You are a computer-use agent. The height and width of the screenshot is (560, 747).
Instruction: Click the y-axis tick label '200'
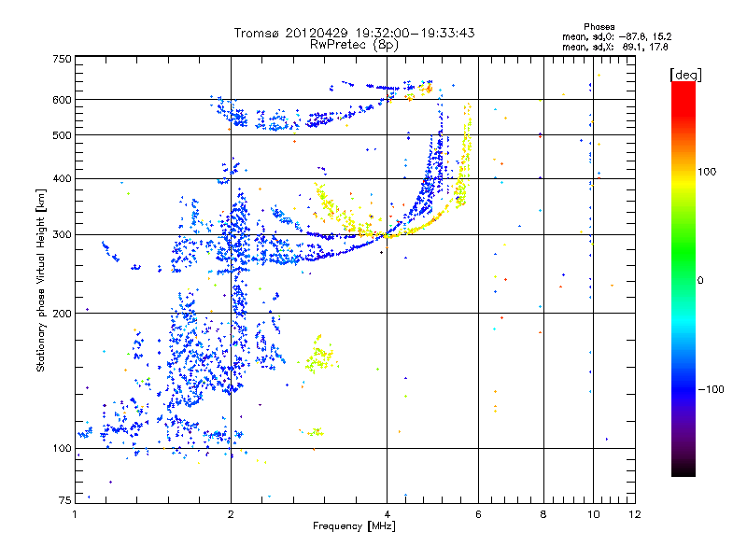pyautogui.click(x=62, y=314)
